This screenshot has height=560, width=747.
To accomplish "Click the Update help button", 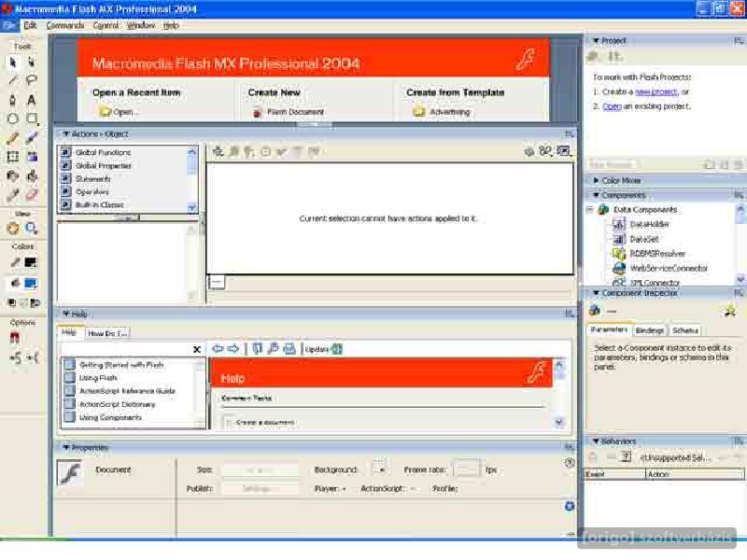I will pos(324,349).
